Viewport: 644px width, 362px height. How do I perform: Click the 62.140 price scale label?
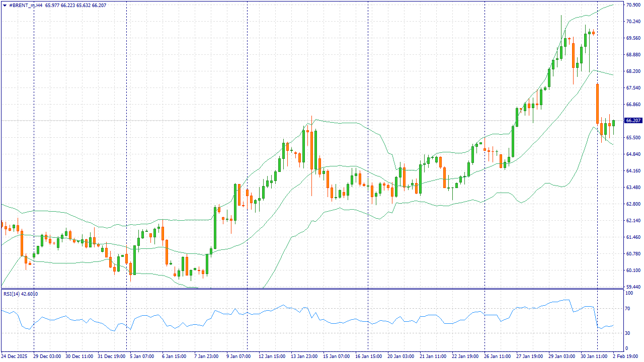[632, 221]
